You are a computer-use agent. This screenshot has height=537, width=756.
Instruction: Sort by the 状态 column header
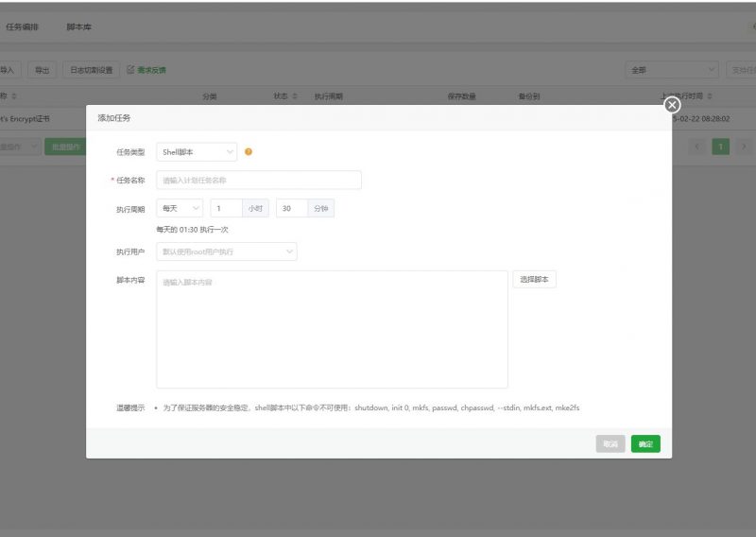pyautogui.click(x=285, y=96)
